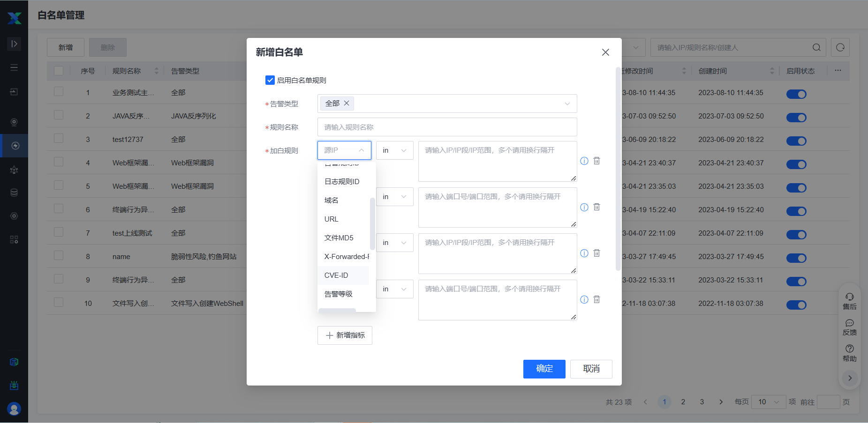Open the page size 10 dropdown
Screen dimensions: 868x423
(x=768, y=402)
